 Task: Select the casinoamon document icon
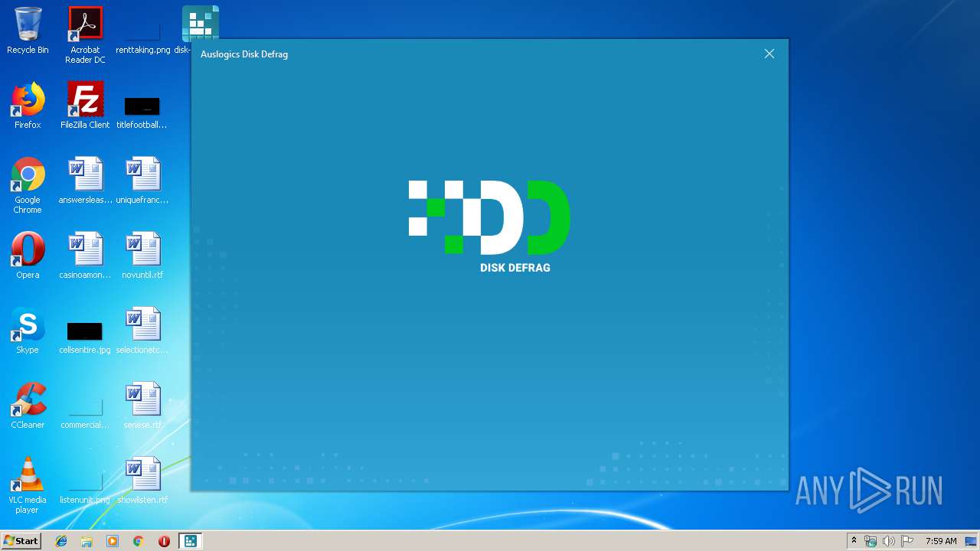coord(85,256)
